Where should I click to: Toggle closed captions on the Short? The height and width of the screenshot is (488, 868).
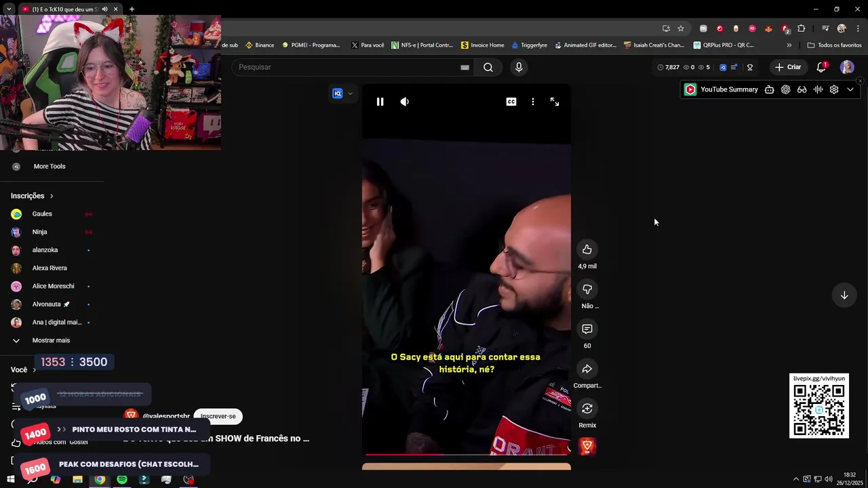511,102
